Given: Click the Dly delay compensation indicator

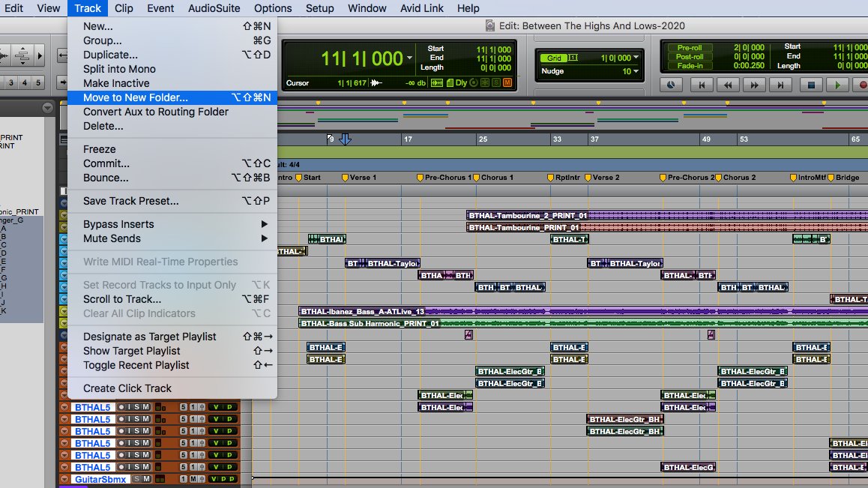Looking at the screenshot, I should click(461, 82).
